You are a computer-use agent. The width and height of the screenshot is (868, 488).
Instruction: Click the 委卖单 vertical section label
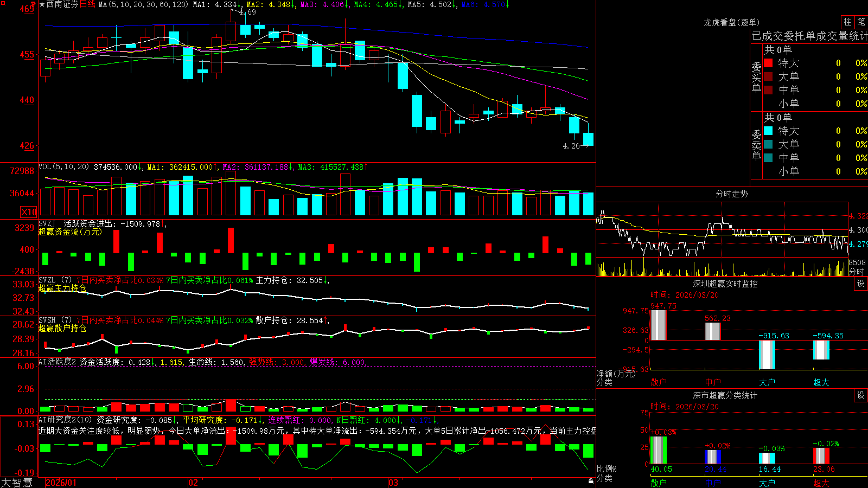pyautogui.click(x=756, y=145)
